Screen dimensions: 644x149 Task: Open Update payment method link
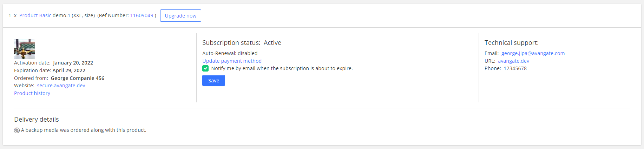click(x=232, y=61)
